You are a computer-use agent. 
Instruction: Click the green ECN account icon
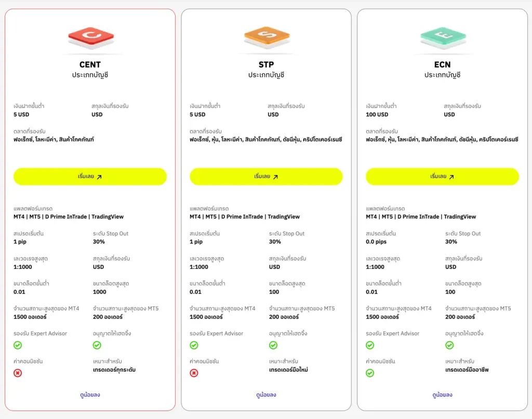tap(443, 37)
